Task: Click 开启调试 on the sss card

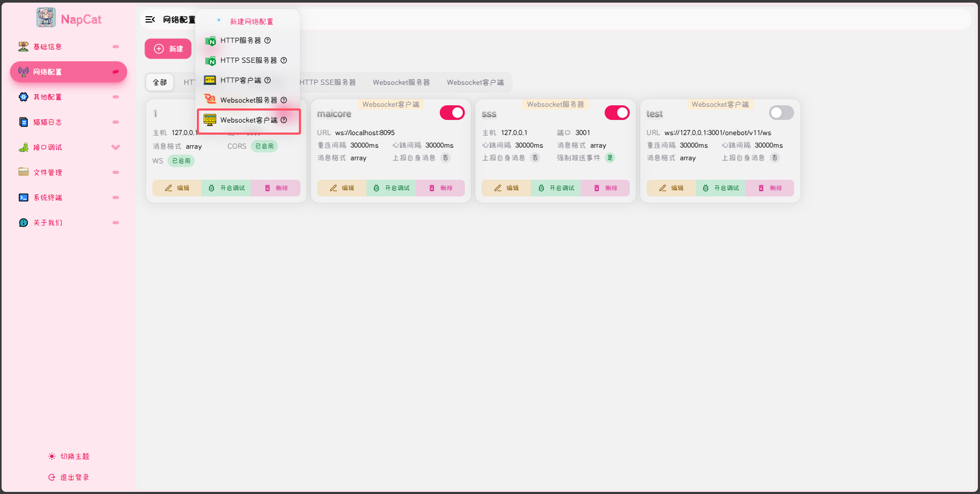Action: (x=555, y=188)
